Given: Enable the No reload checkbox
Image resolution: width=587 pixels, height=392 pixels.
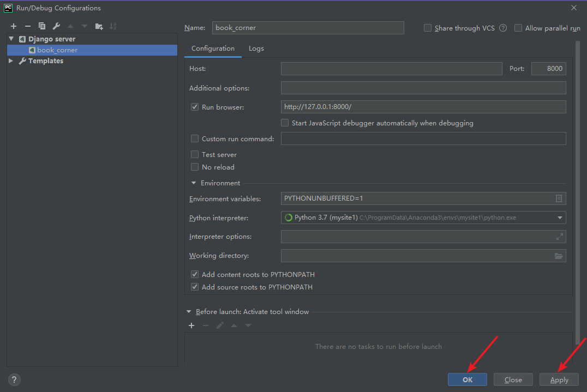Looking at the screenshot, I should (x=195, y=167).
